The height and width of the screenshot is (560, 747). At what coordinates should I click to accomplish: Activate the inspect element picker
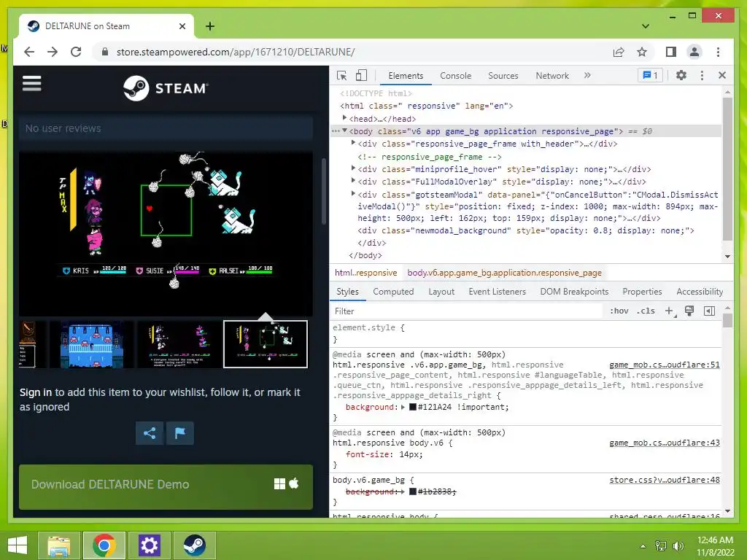click(341, 75)
